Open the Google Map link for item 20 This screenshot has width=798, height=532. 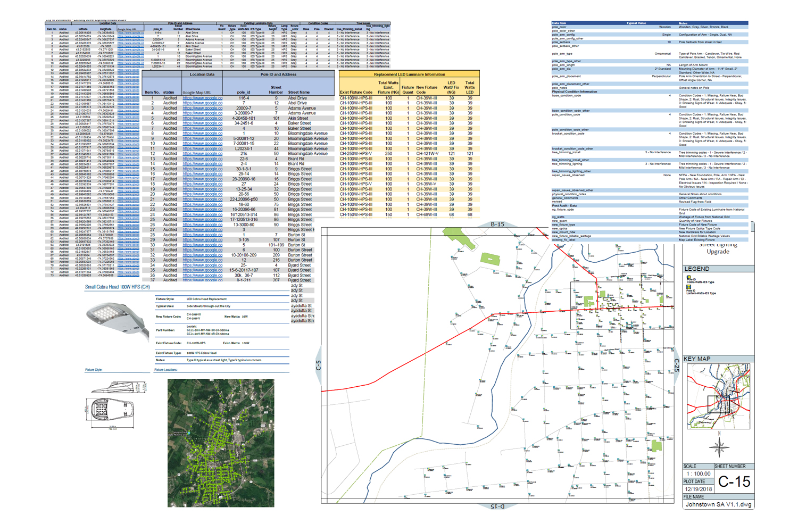point(203,194)
